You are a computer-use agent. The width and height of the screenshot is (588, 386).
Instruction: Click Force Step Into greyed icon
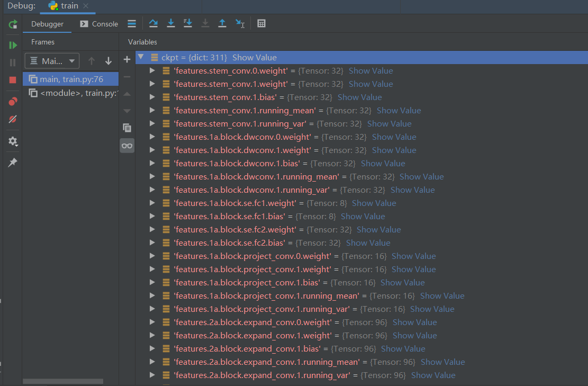tap(205, 24)
